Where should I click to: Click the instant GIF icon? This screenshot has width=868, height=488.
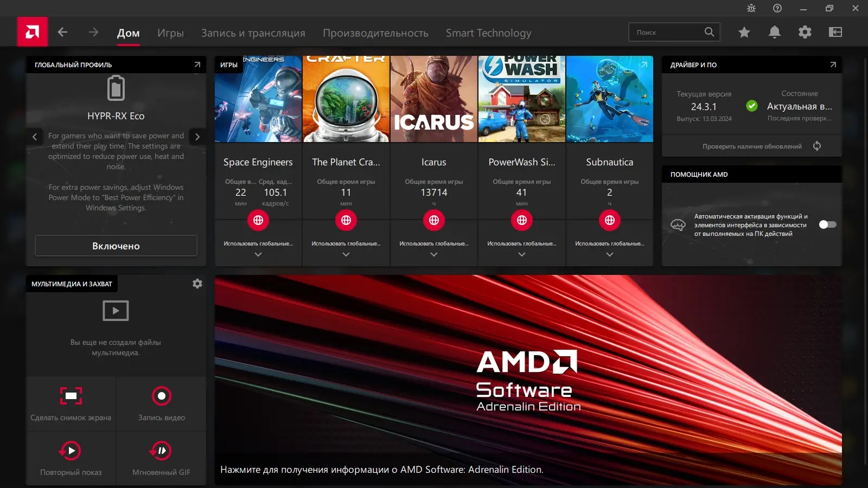click(161, 451)
